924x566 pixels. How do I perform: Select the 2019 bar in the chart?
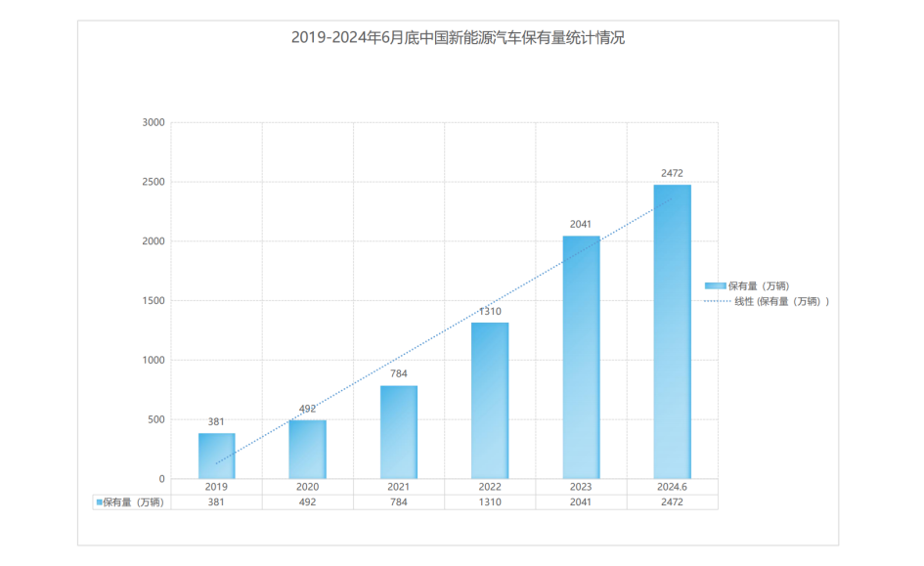click(216, 456)
